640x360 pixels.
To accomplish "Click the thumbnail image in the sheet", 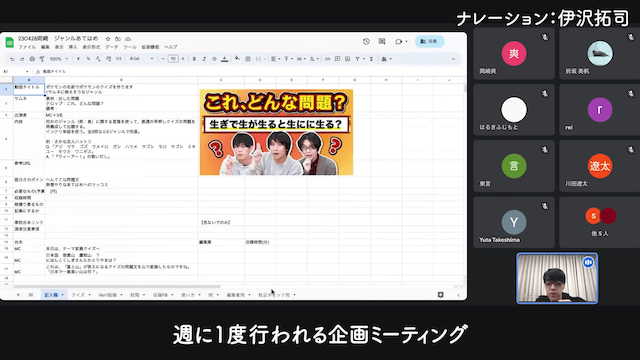I will coord(276,132).
